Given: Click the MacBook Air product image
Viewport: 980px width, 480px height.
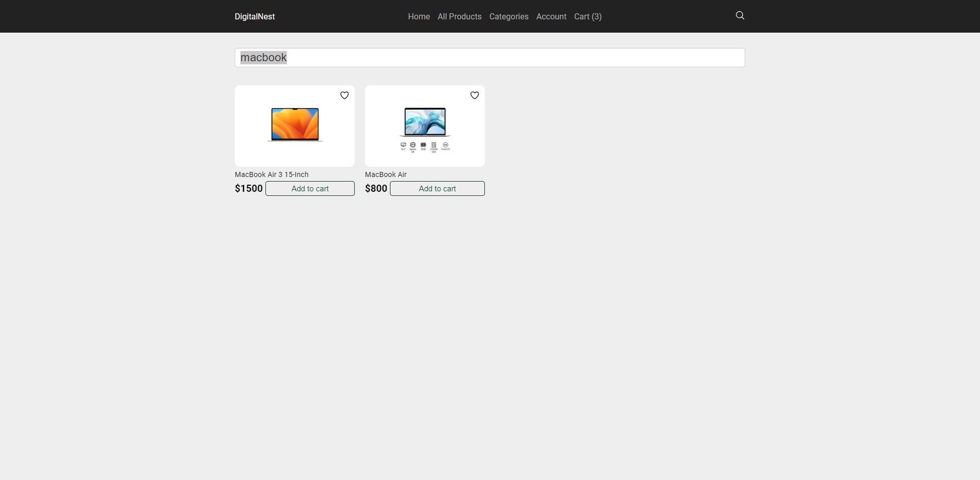Looking at the screenshot, I should [x=425, y=125].
